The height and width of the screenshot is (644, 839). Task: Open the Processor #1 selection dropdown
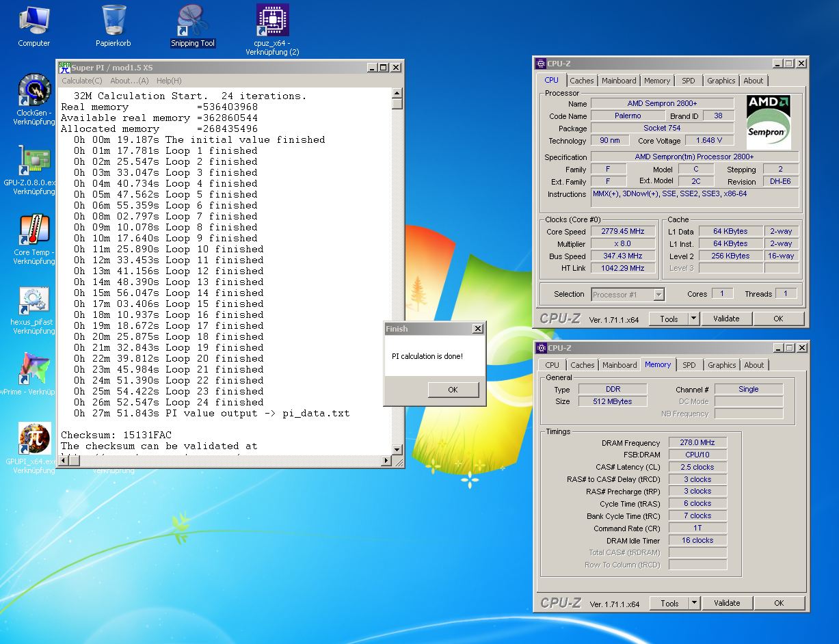(628, 295)
